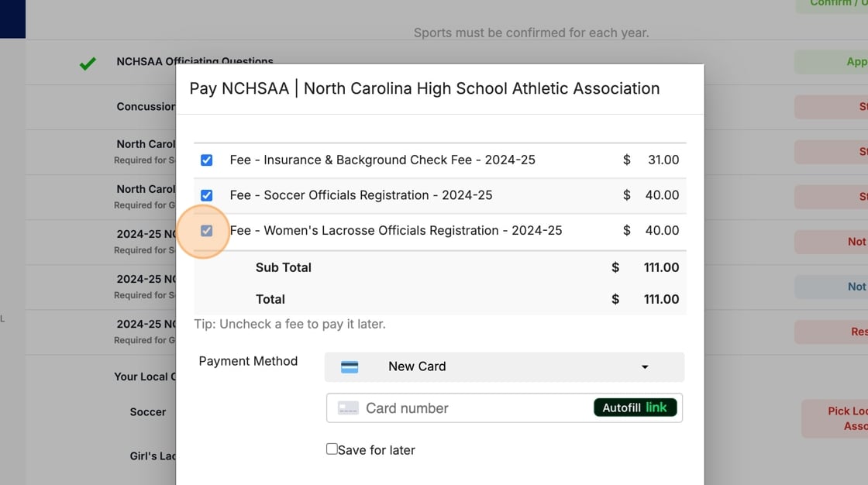Click the blue card icon beside New Card
Viewport: 868px width, 485px height.
350,367
